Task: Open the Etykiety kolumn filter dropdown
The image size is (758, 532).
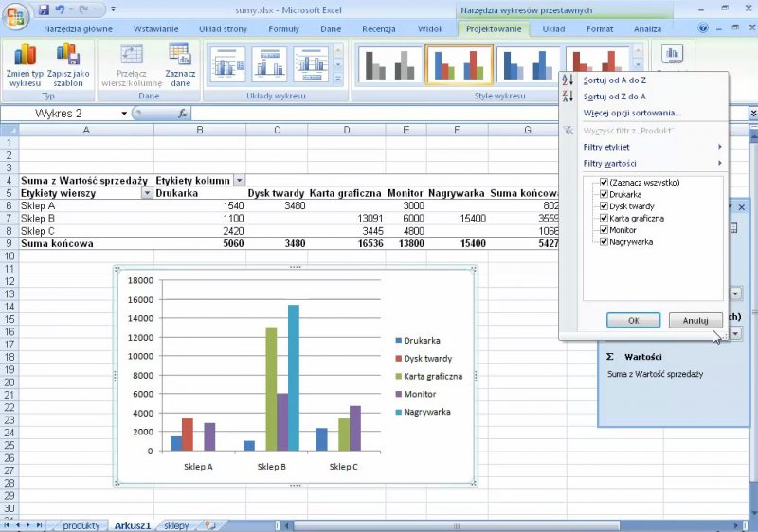Action: point(239,180)
